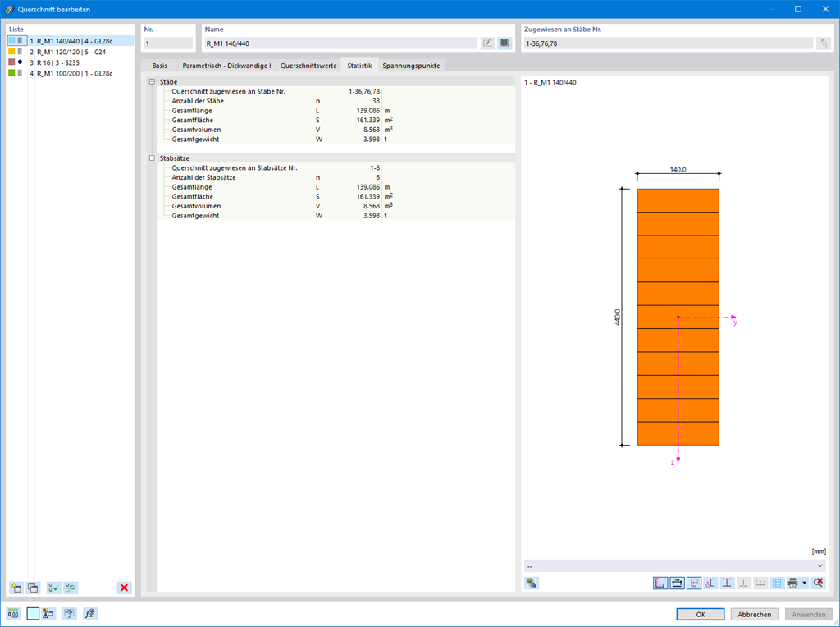The width and height of the screenshot is (840, 627).
Task: Click the 1 2 3 numbering icon
Action: point(760,583)
